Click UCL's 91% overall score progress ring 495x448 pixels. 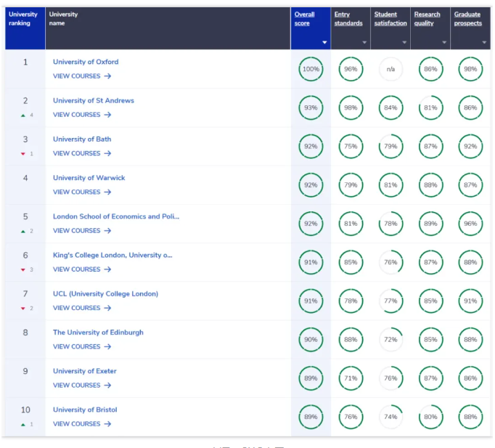coord(311,301)
